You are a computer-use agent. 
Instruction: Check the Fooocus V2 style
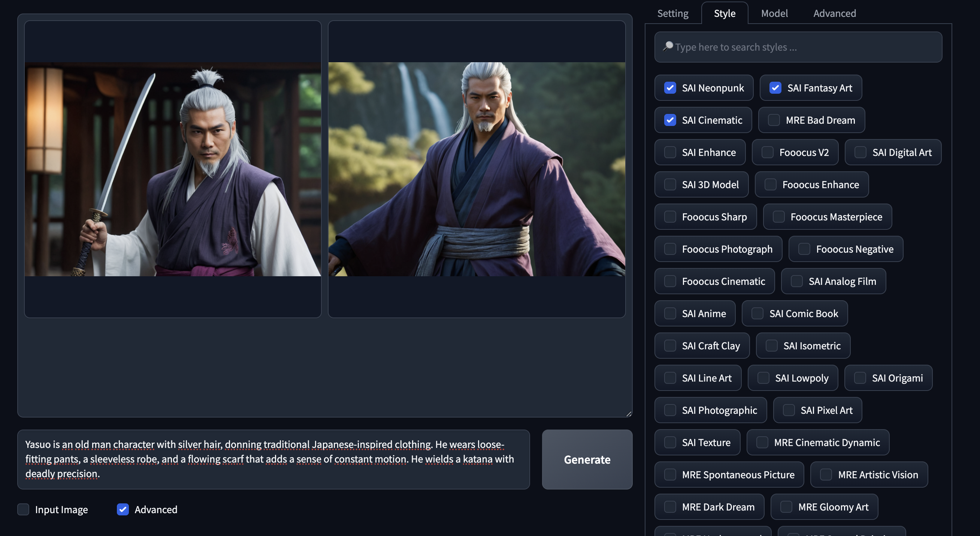pyautogui.click(x=767, y=152)
